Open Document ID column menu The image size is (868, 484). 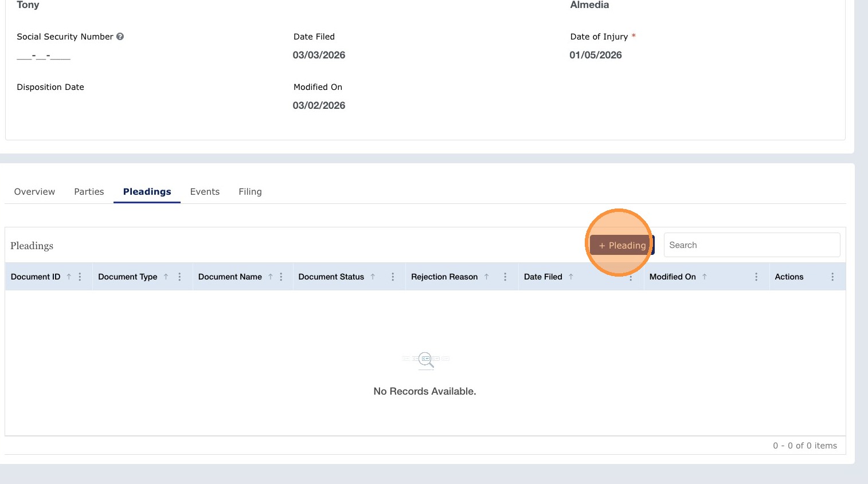(80, 277)
